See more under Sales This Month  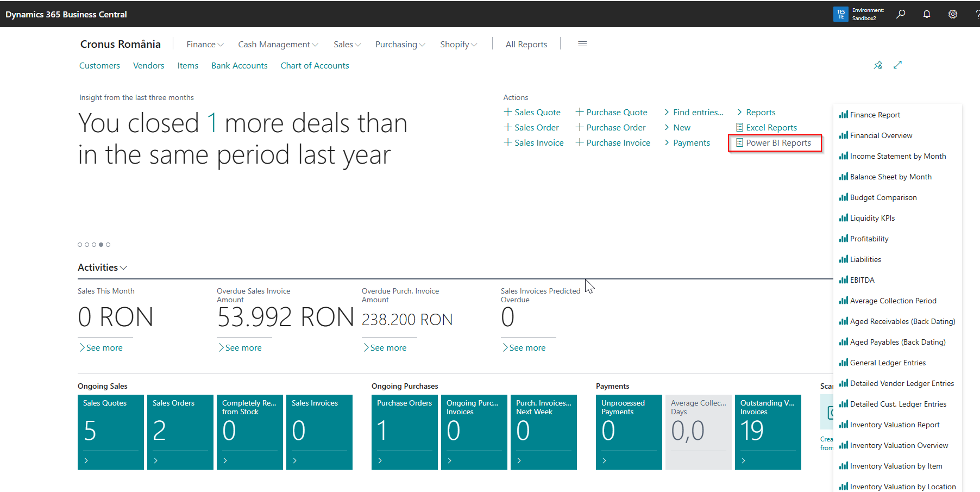click(101, 347)
